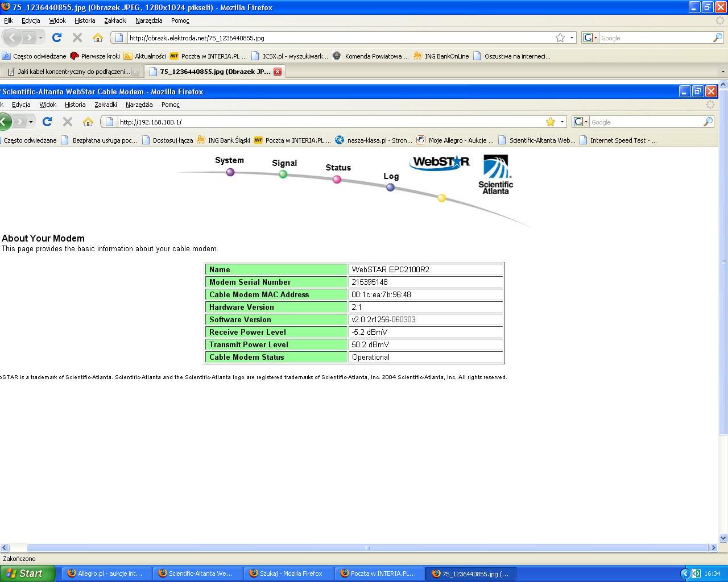Image resolution: width=728 pixels, height=582 pixels.
Task: Click the System label in modem navigation
Action: point(230,160)
